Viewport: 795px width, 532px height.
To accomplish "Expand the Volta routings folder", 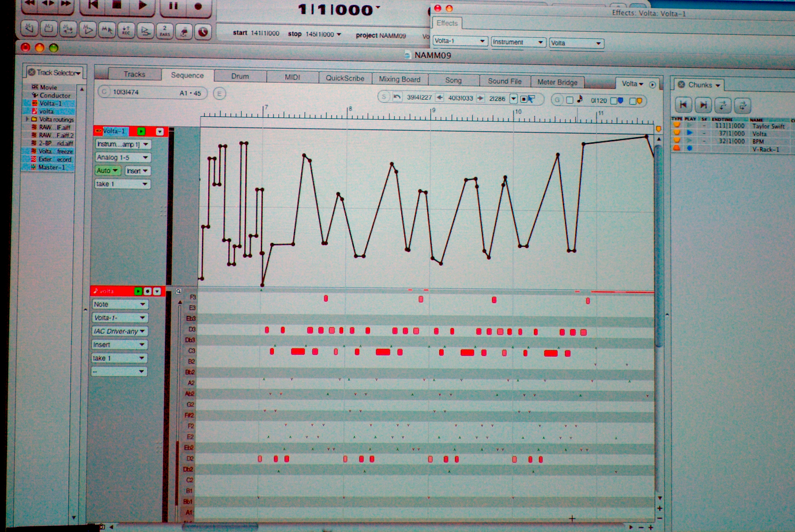I will tap(27, 119).
